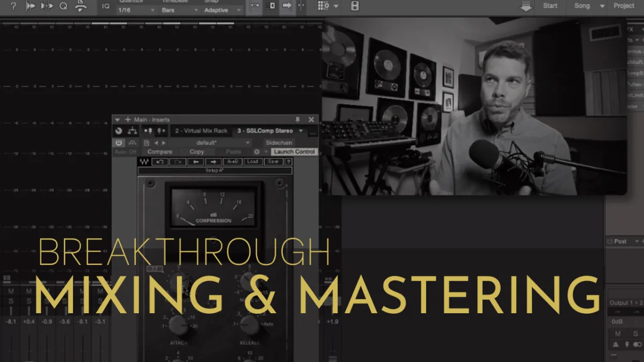Image resolution: width=644 pixels, height=362 pixels.
Task: Click the download arrow icon left of Start
Action: (526, 6)
